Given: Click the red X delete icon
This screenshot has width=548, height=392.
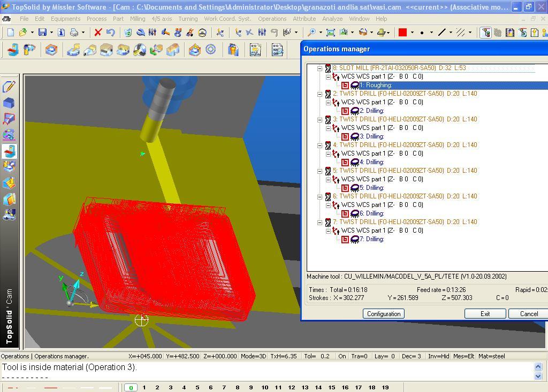Looking at the screenshot, I should click(x=98, y=33).
